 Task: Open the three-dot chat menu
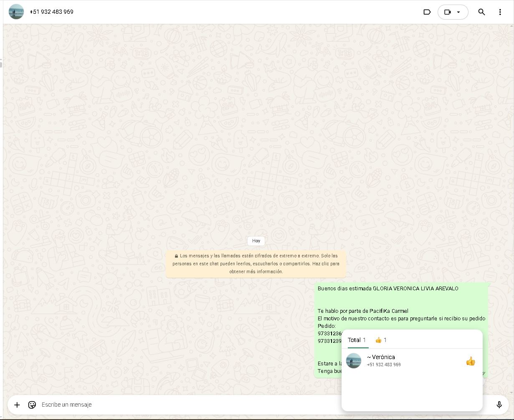tap(500, 12)
